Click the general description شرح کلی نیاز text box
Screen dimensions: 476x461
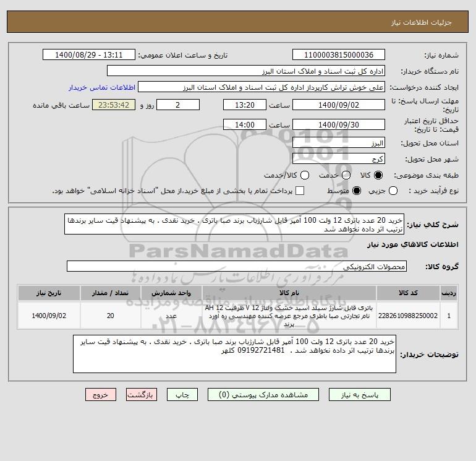pos(234,224)
